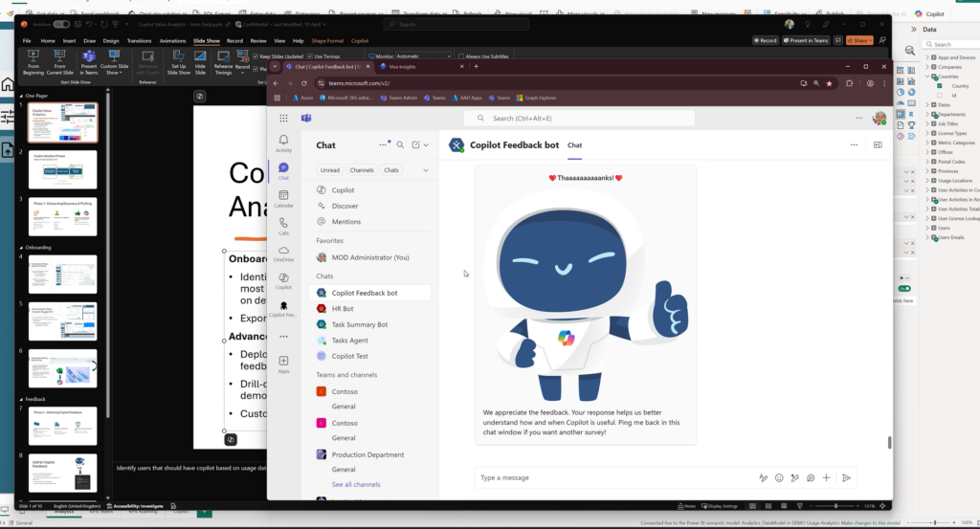Click Set Up Slide Show icon

coord(178,62)
